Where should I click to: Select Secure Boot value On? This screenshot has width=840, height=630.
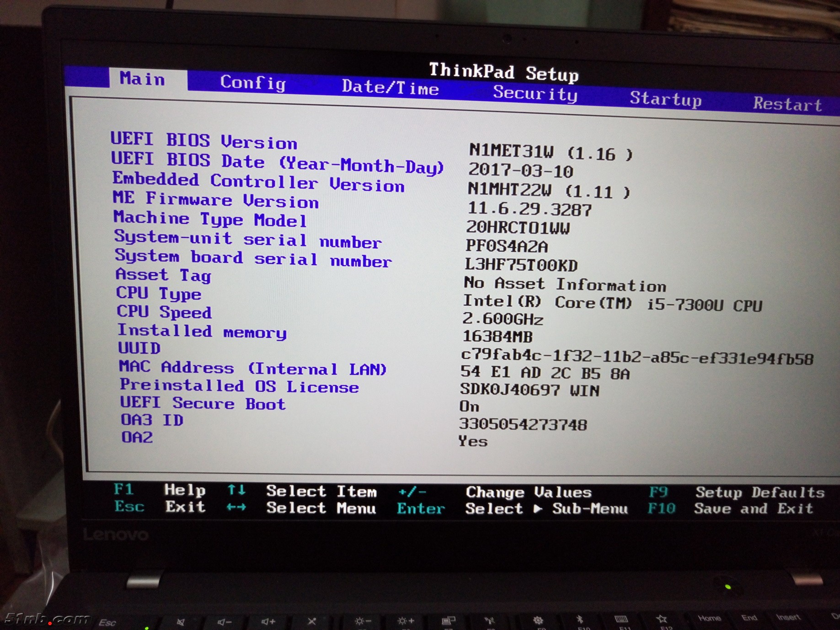coord(470,406)
